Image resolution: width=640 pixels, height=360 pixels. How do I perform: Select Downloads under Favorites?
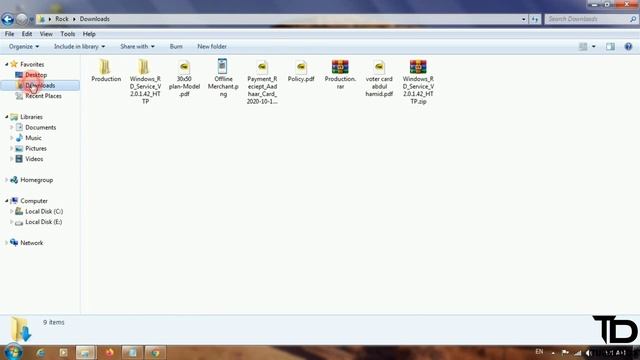(40, 85)
